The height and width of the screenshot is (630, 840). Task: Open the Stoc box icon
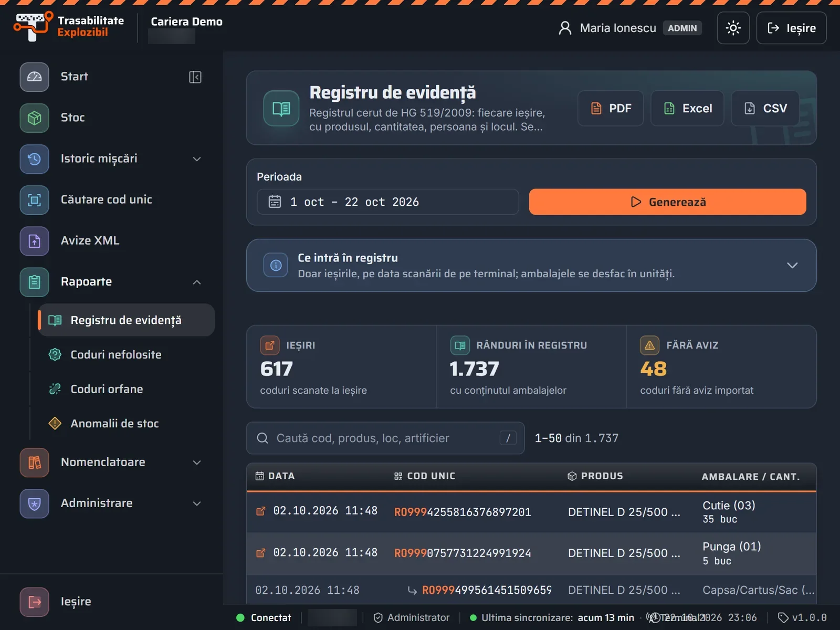tap(35, 118)
